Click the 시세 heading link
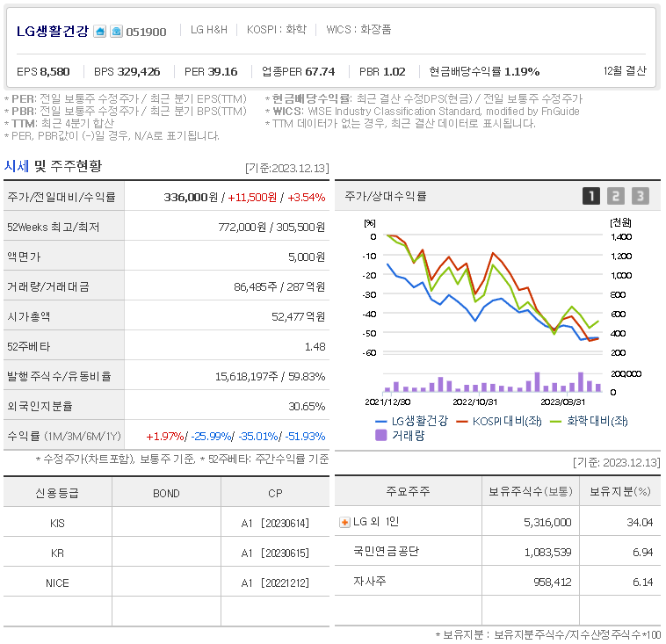Screen dimensions: 666x644 17,166
